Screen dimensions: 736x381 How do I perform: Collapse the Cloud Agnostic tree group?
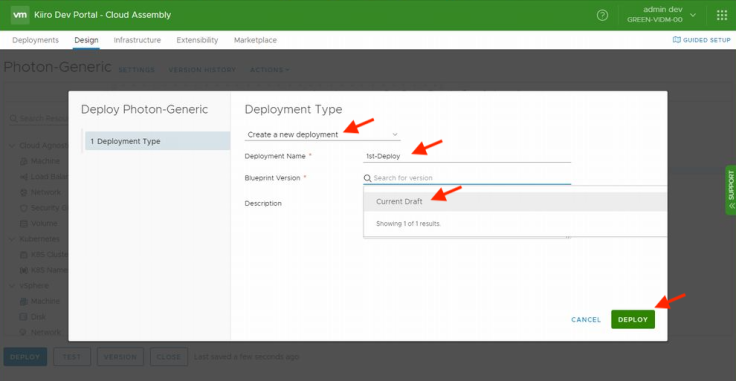tap(12, 145)
